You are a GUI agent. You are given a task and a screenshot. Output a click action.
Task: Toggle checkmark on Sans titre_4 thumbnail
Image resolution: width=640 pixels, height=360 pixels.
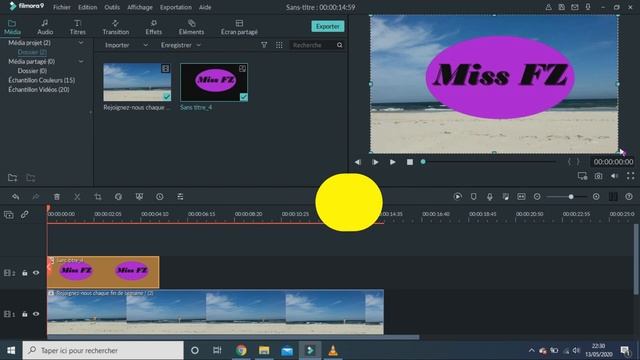tap(244, 97)
